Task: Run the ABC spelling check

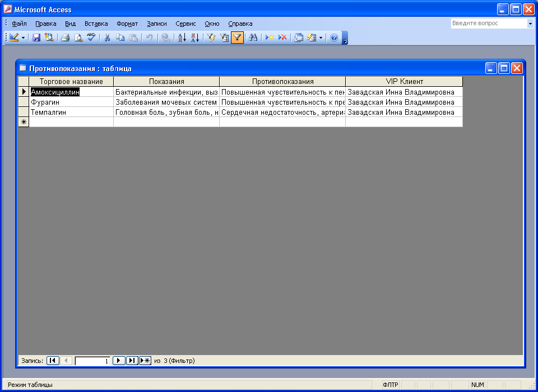Action: 91,38
